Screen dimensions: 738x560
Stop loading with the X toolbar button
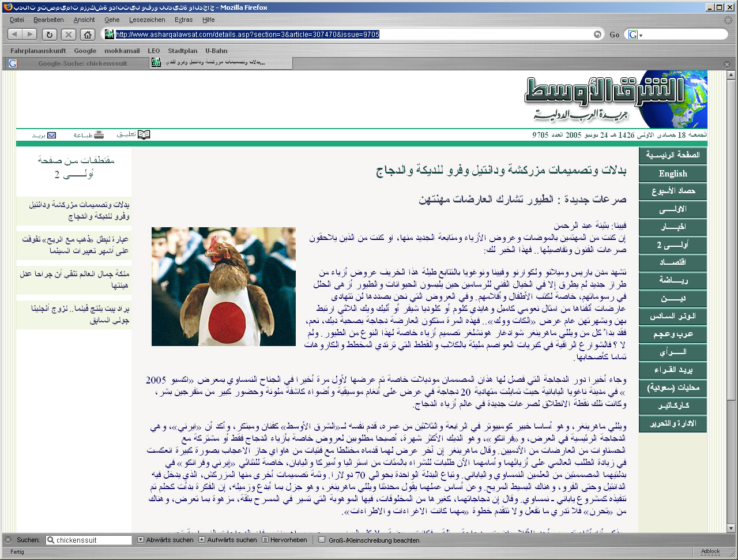[x=69, y=35]
